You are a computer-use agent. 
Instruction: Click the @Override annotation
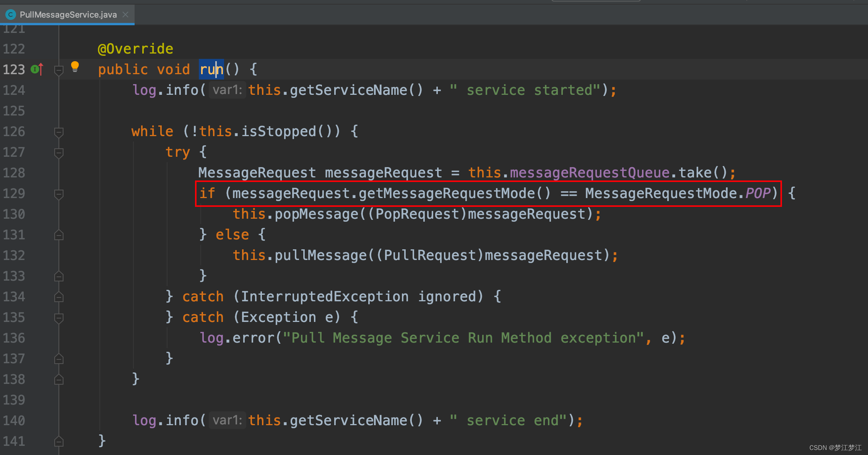click(135, 49)
